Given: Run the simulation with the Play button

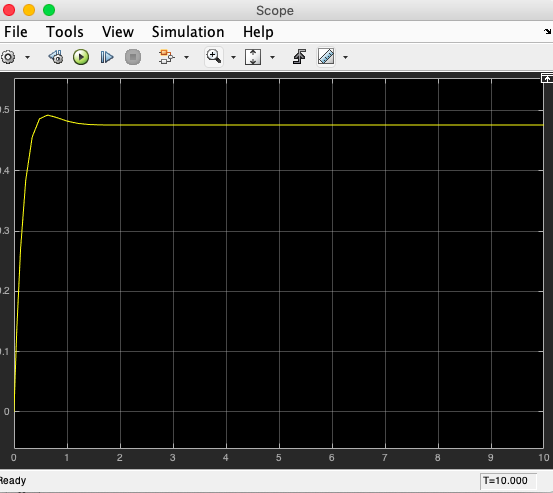Looking at the screenshot, I should tap(81, 57).
